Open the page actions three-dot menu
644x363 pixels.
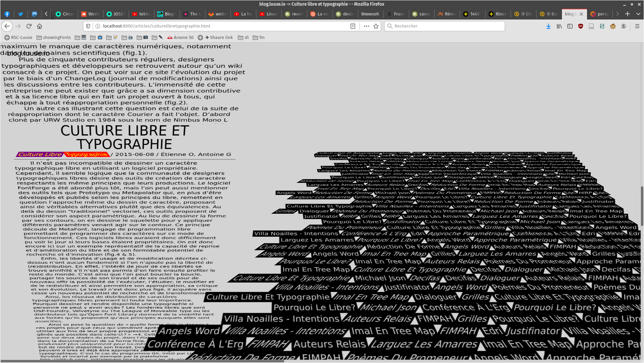click(x=366, y=26)
